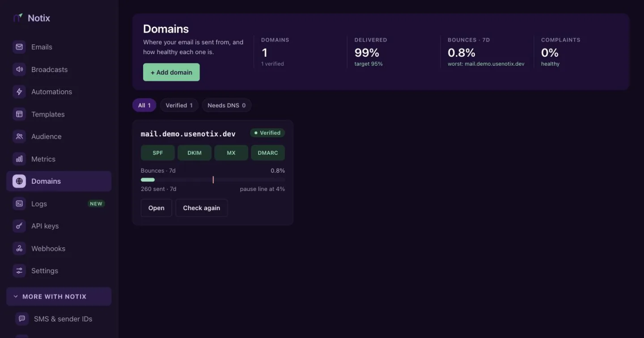Click the "target 95%" text
This screenshot has width=644, height=338.
(x=369, y=64)
